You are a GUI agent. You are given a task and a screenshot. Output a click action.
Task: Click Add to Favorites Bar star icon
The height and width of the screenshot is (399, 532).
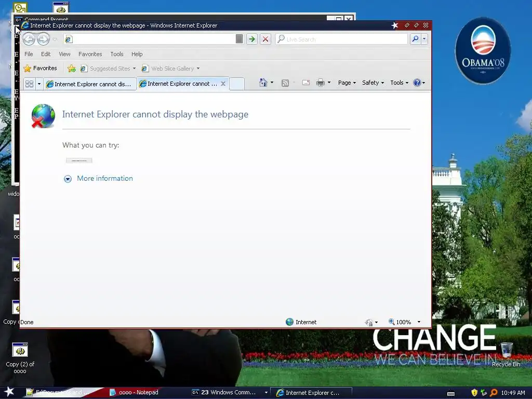point(72,68)
